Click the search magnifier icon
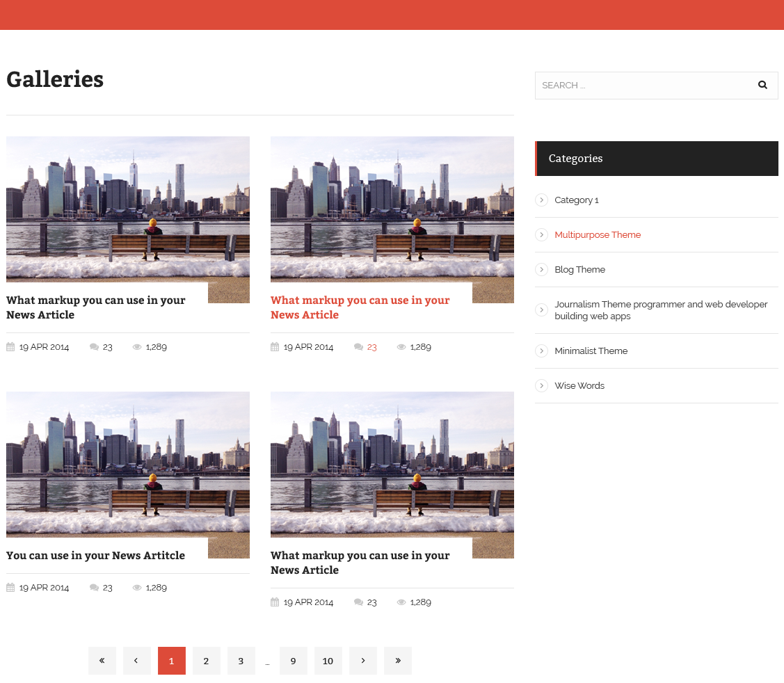The width and height of the screenshot is (784, 683). tap(762, 85)
